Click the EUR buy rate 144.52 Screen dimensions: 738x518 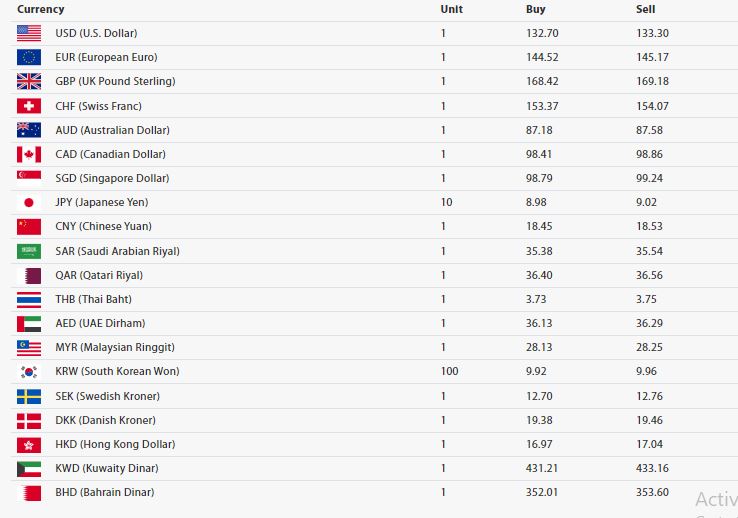(541, 57)
